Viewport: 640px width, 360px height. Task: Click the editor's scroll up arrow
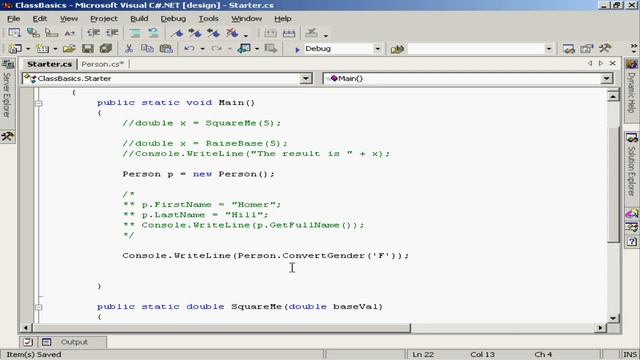tap(613, 96)
